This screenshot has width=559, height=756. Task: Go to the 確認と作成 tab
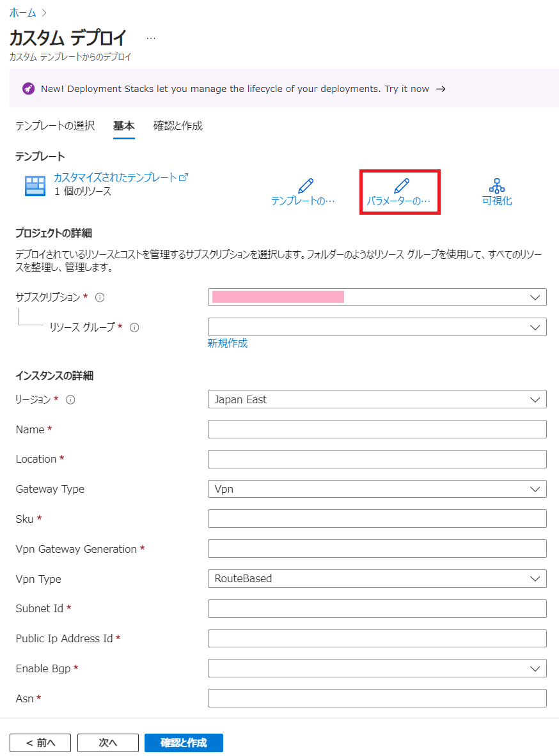[178, 126]
